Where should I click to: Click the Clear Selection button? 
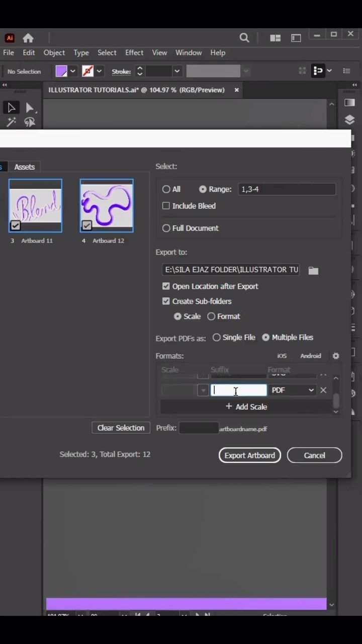coord(121,428)
